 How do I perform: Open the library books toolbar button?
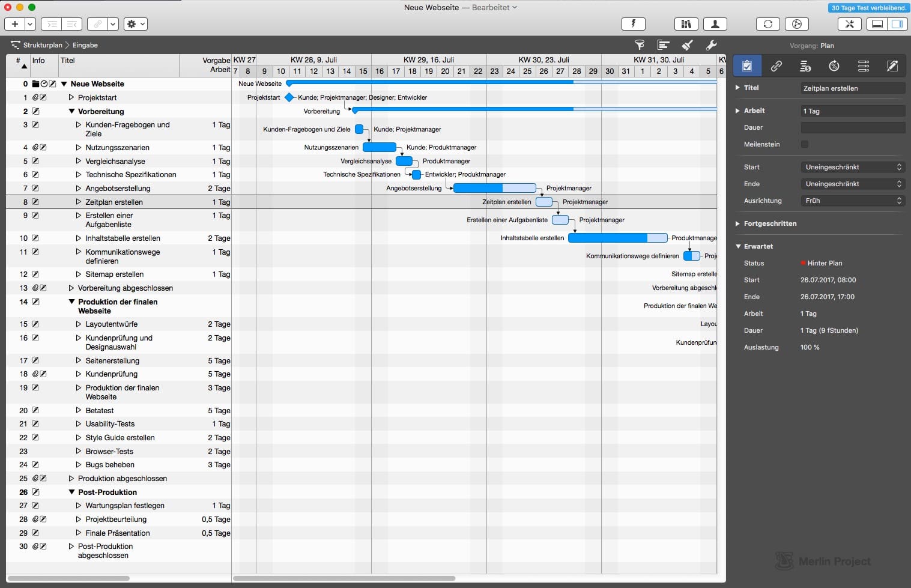686,24
